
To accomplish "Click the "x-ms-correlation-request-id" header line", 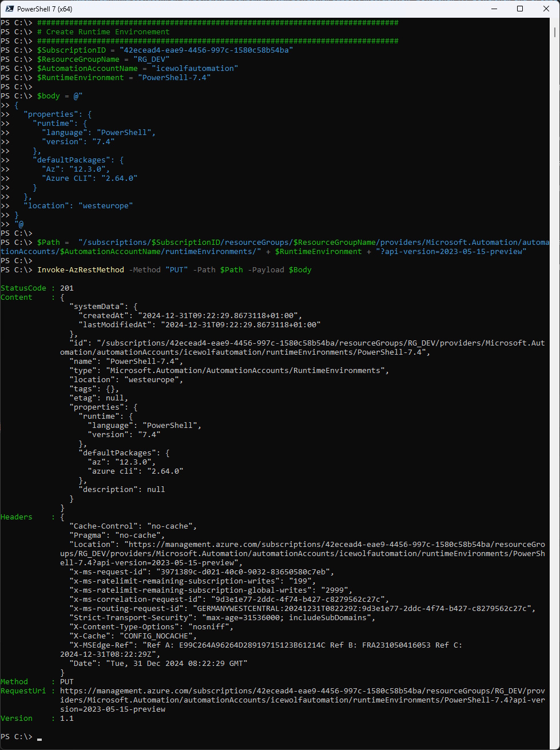I will tap(229, 600).
